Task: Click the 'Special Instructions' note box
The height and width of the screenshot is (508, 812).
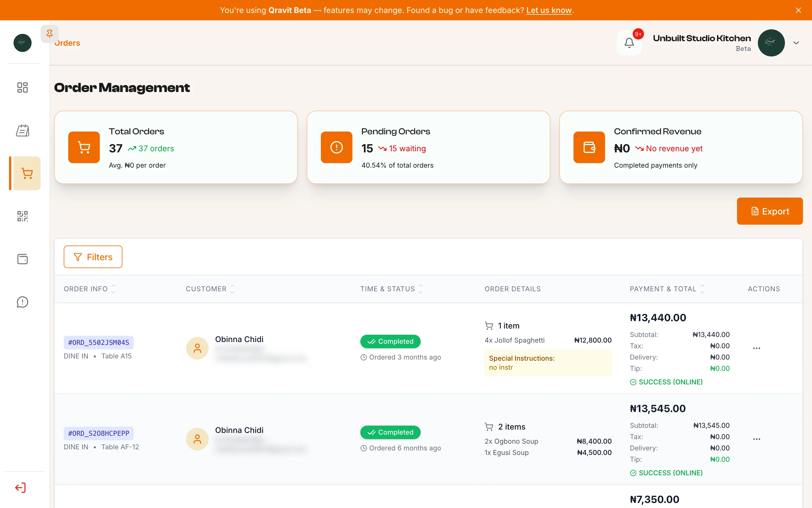Action: [x=548, y=363]
